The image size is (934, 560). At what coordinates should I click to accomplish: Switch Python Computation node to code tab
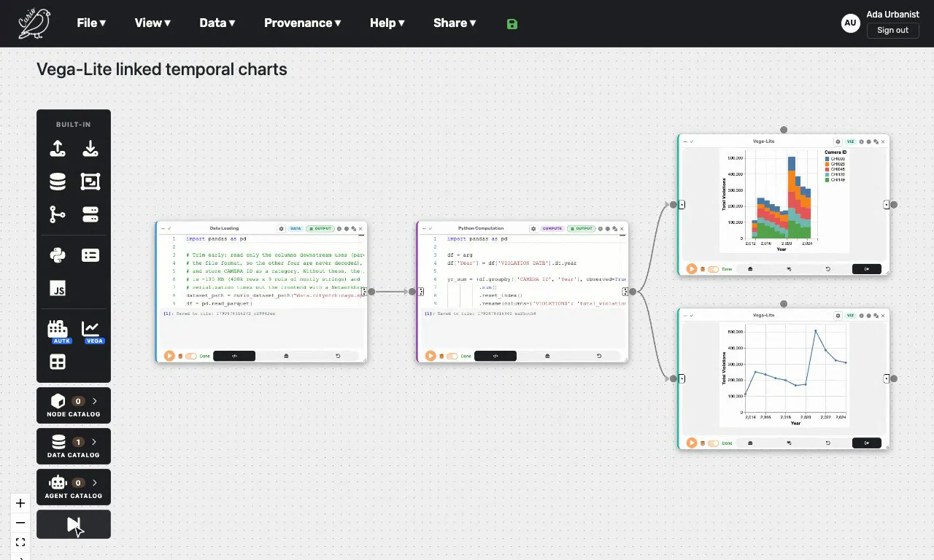pyautogui.click(x=495, y=356)
